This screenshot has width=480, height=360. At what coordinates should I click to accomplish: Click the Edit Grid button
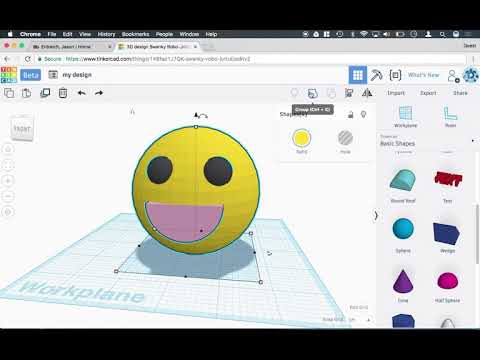click(x=359, y=307)
